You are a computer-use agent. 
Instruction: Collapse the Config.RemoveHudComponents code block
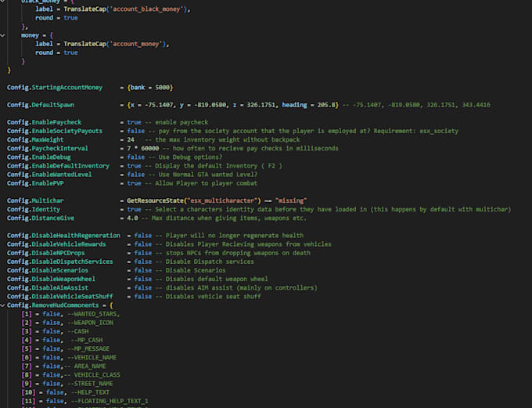(3, 305)
